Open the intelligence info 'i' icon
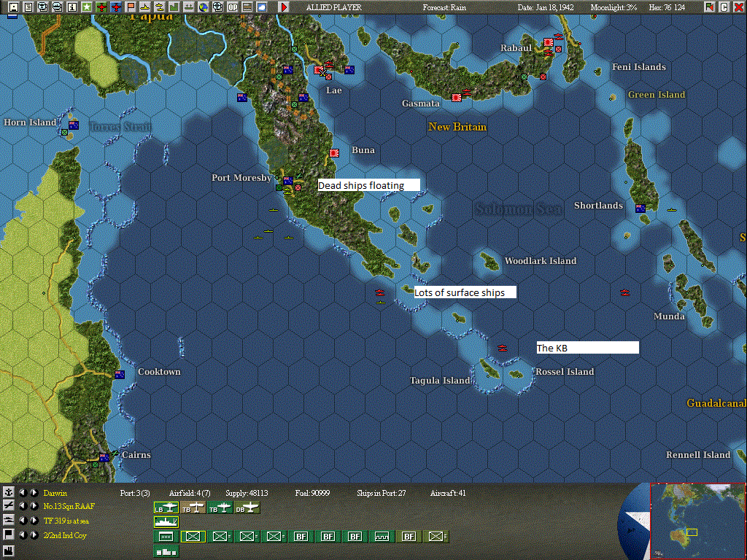This screenshot has width=747, height=560. tap(72, 7)
